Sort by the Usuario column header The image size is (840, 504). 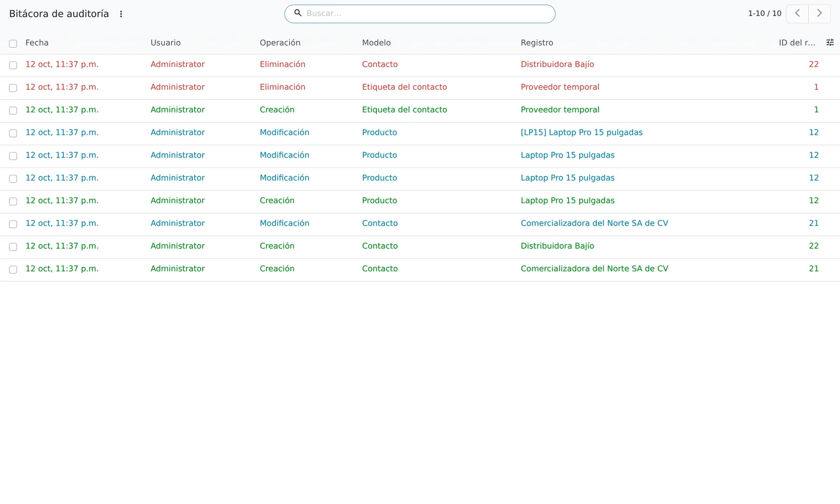click(x=165, y=43)
